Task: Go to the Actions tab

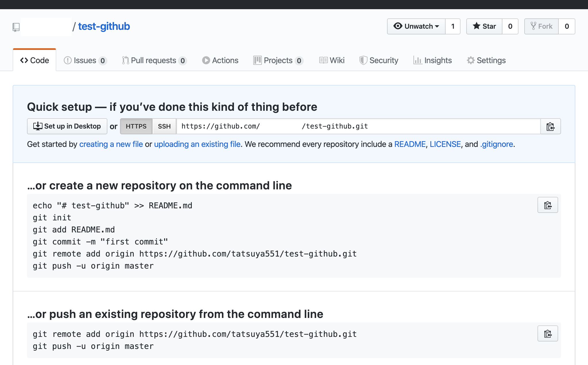Action: tap(220, 60)
